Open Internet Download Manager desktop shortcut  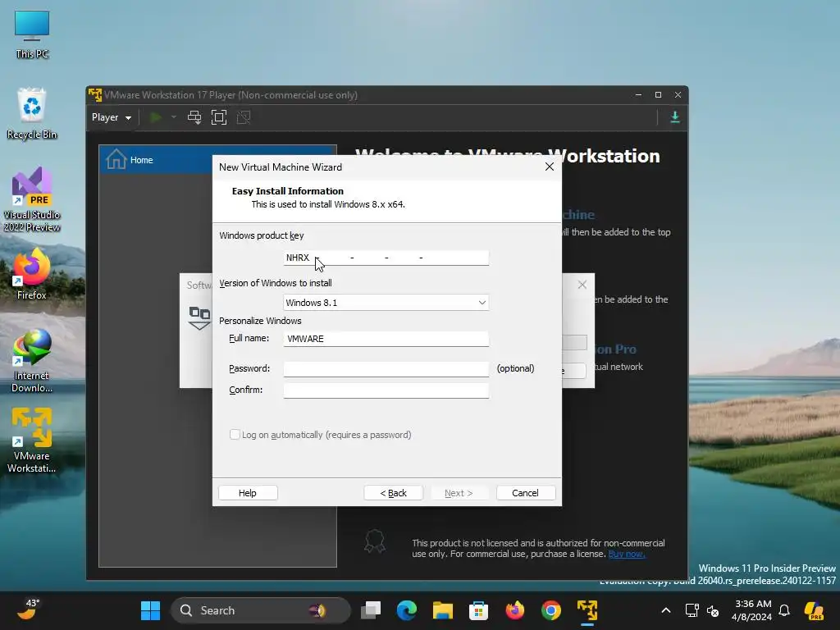point(32,362)
